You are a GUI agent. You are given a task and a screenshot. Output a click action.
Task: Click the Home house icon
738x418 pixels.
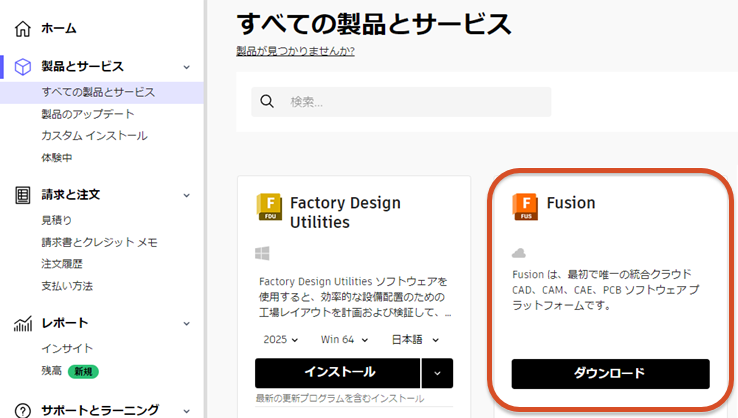pos(23,29)
